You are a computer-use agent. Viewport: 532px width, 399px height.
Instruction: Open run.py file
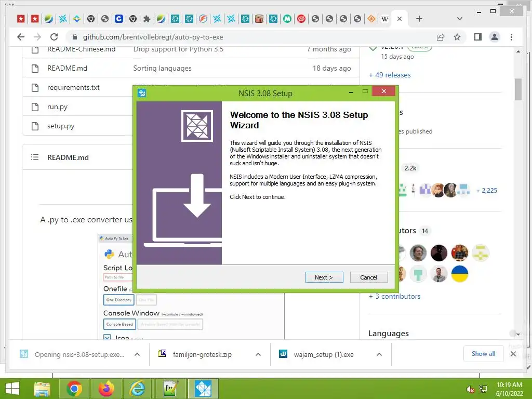pyautogui.click(x=57, y=107)
